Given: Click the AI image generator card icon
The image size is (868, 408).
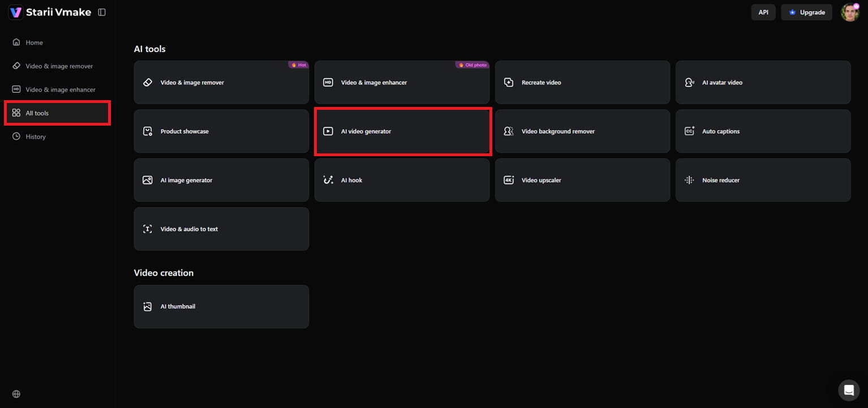Looking at the screenshot, I should [148, 180].
